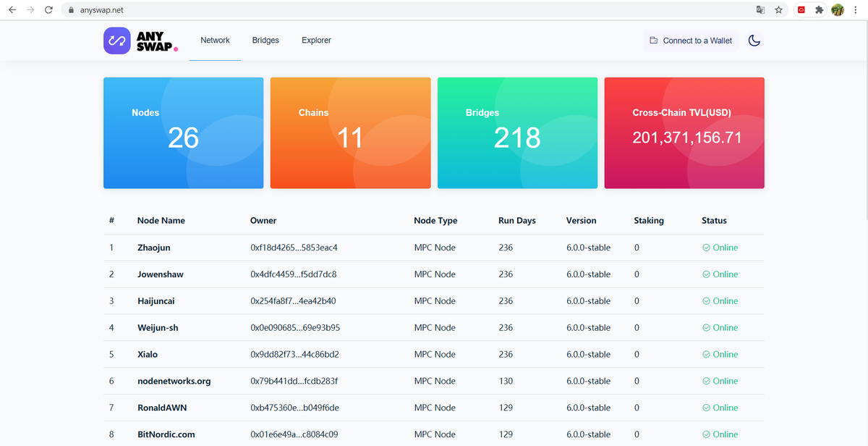
Task: Click owner address 0x79b441dd...fcdb283f
Action: click(x=294, y=382)
